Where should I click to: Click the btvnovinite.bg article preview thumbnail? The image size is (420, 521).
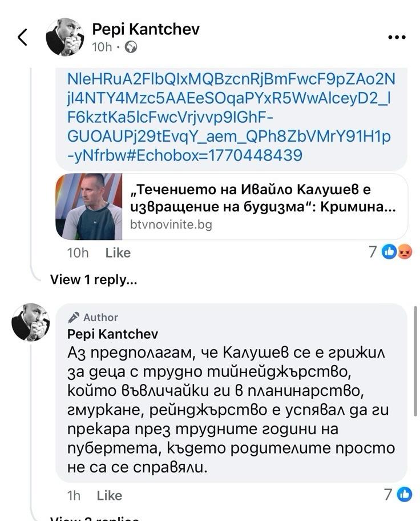(x=89, y=206)
